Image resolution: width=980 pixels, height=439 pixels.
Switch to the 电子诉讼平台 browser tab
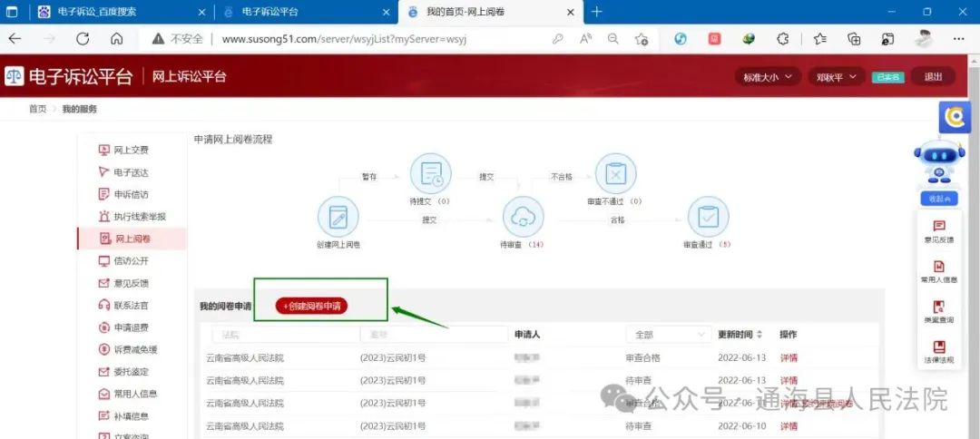tap(307, 12)
